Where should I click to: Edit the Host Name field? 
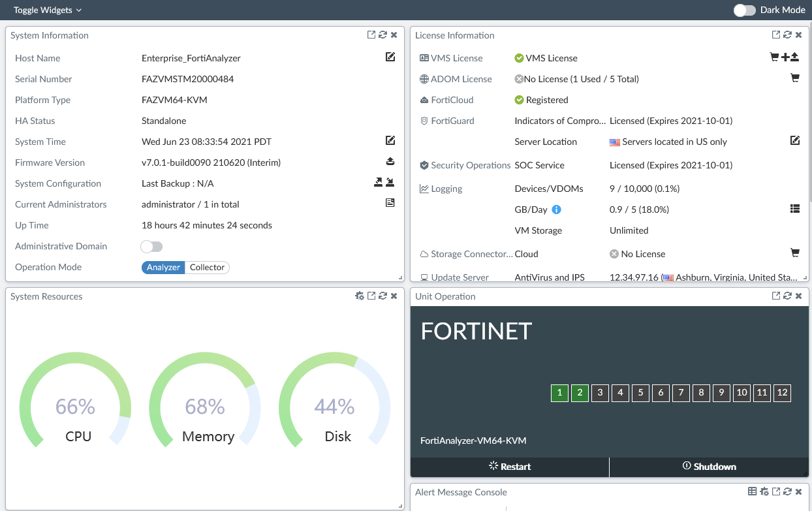click(390, 57)
